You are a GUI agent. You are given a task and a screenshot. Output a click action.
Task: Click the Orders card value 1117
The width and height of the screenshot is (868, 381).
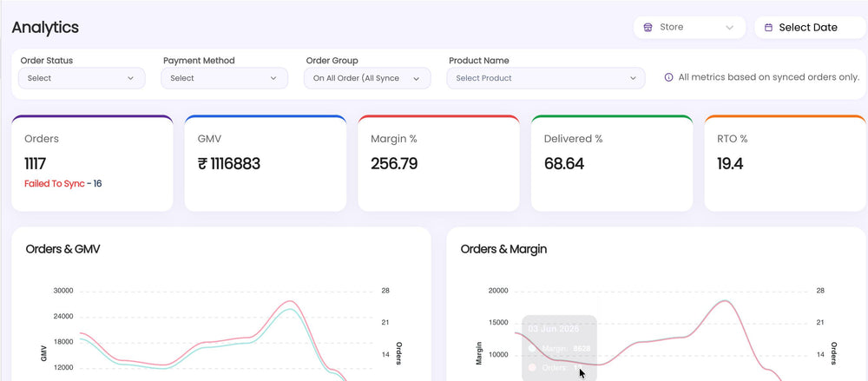tap(35, 163)
